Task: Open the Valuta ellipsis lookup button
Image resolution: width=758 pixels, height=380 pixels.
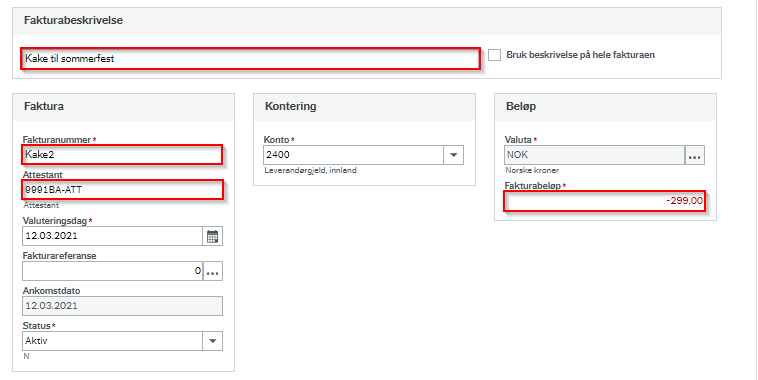Action: (695, 155)
